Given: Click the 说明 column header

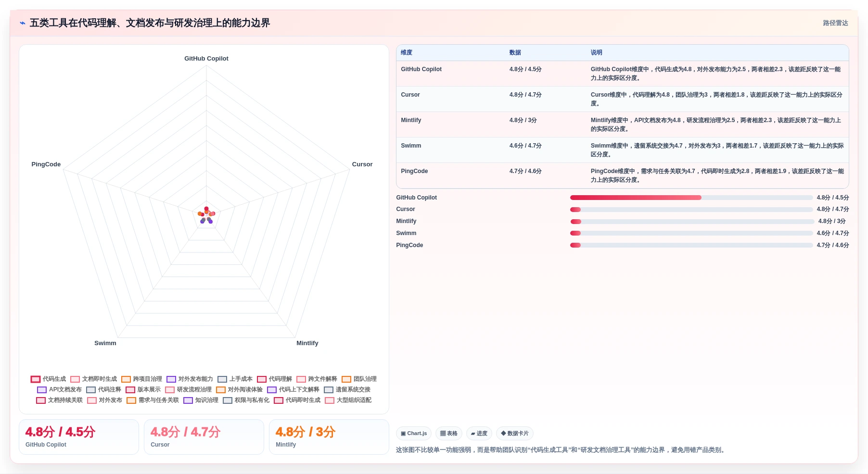Looking at the screenshot, I should (x=597, y=52).
